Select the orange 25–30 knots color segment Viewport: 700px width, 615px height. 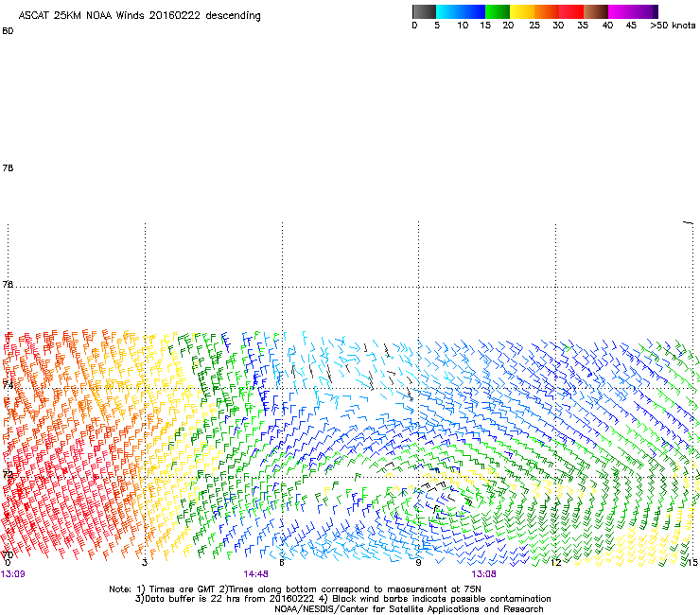point(547,11)
